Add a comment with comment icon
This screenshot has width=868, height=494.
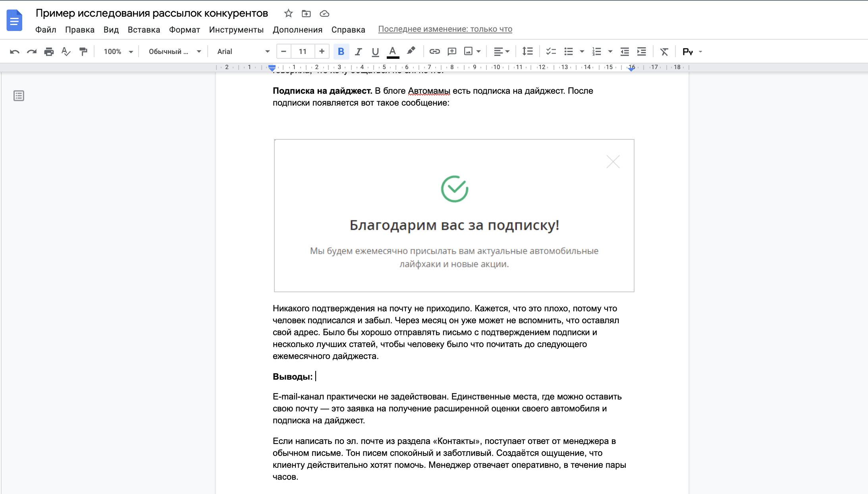tap(452, 52)
